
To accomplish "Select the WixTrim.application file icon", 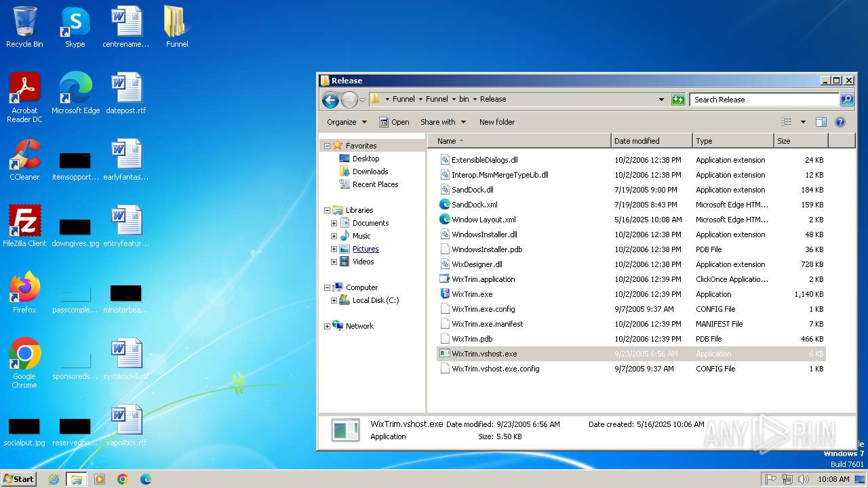I will pyautogui.click(x=445, y=279).
